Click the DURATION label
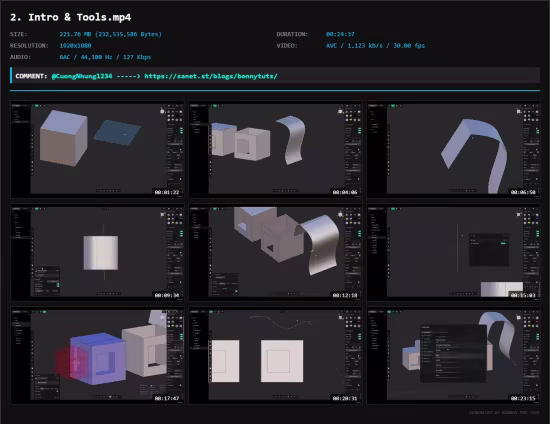This screenshot has width=550, height=424. [x=292, y=34]
